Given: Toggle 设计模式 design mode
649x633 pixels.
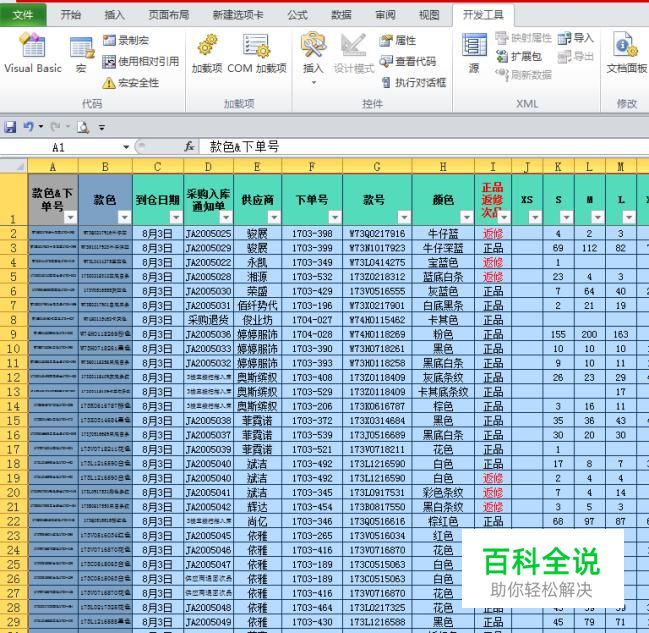Looking at the screenshot, I should [x=354, y=54].
